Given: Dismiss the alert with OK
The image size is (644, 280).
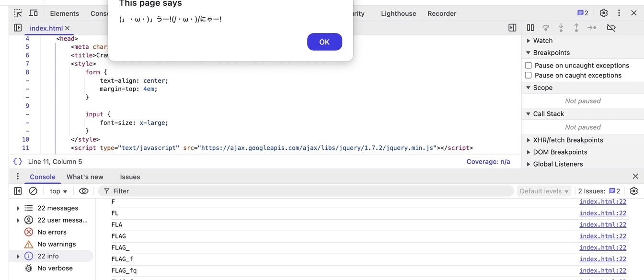Looking at the screenshot, I should point(324,42).
